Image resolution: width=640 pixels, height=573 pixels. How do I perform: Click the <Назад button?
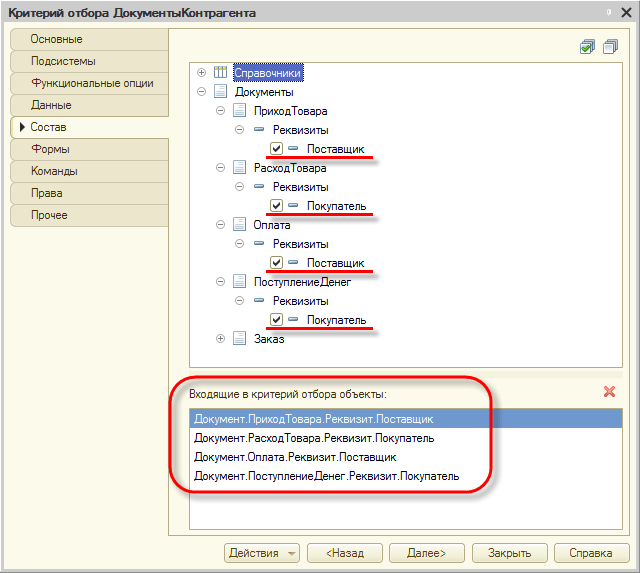click(x=345, y=553)
